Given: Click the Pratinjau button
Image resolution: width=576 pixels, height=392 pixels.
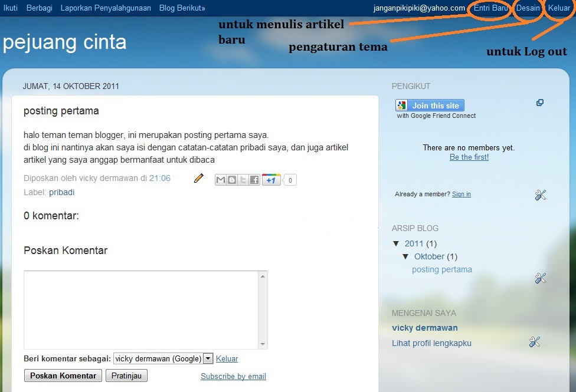Looking at the screenshot, I should (126, 375).
